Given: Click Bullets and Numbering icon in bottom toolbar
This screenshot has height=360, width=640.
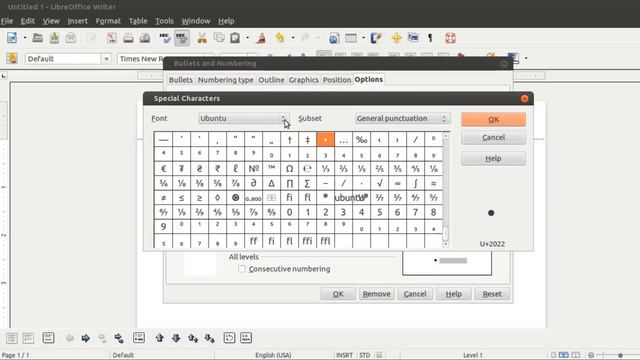Looking at the screenshot, I should (246, 338).
